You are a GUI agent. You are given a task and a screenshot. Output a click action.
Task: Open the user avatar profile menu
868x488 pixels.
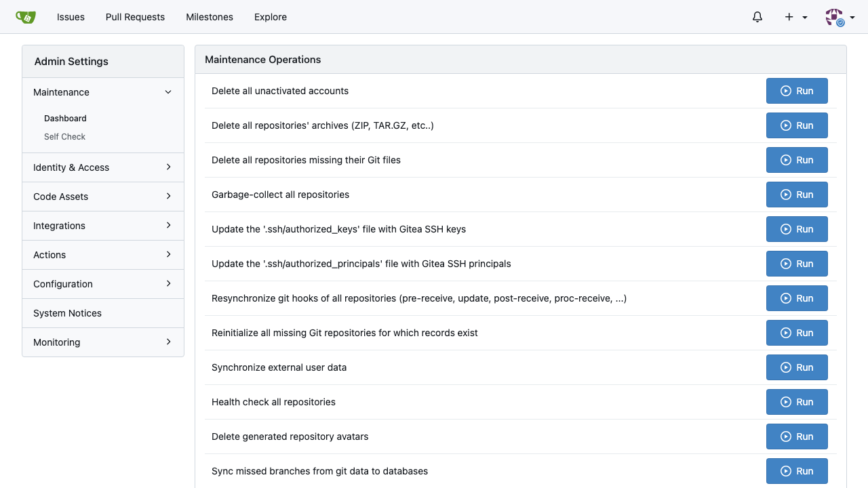coord(840,17)
